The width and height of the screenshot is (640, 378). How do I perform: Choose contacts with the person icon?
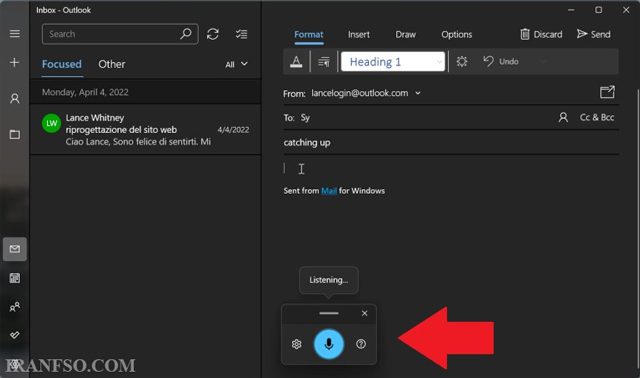tap(563, 118)
